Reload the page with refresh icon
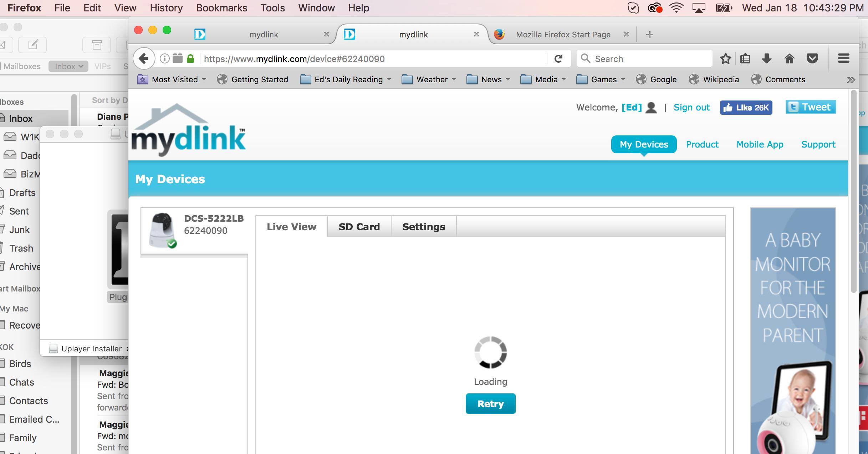Screen dimensions: 868x454 pos(558,58)
